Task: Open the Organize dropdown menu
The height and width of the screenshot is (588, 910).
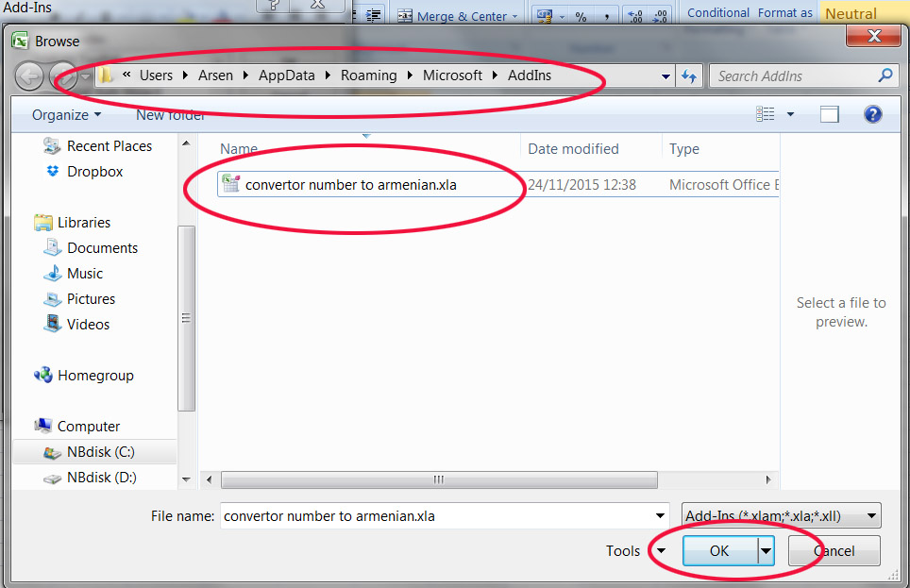Action: point(66,115)
